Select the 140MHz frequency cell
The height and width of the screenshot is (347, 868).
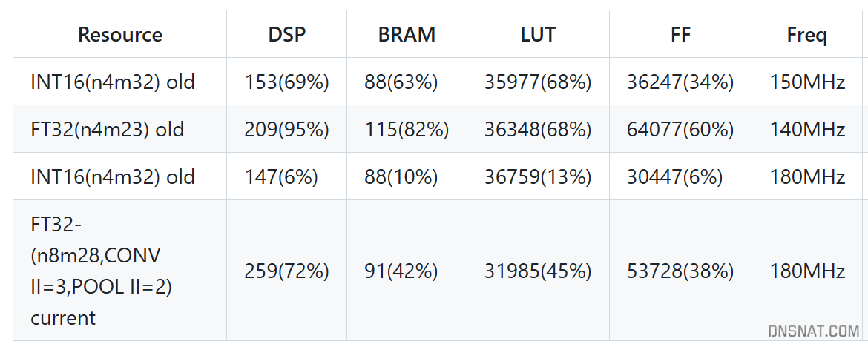pos(807,130)
